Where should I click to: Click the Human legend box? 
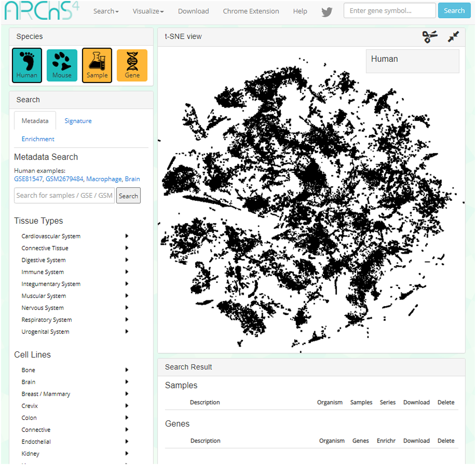(x=412, y=61)
